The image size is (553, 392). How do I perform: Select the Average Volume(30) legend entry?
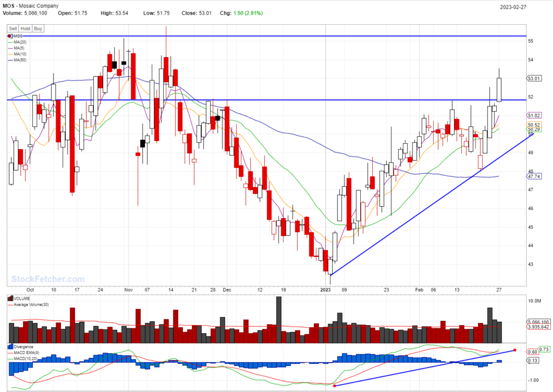[x=28, y=305]
